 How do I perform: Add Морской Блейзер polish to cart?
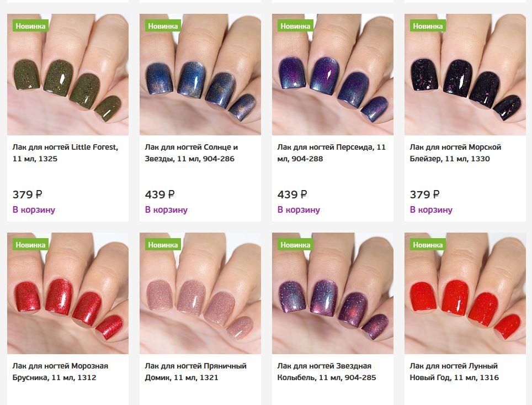click(431, 209)
